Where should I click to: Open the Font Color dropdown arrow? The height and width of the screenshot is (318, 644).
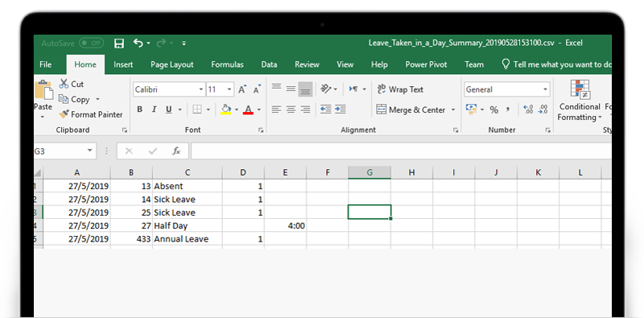[259, 109]
